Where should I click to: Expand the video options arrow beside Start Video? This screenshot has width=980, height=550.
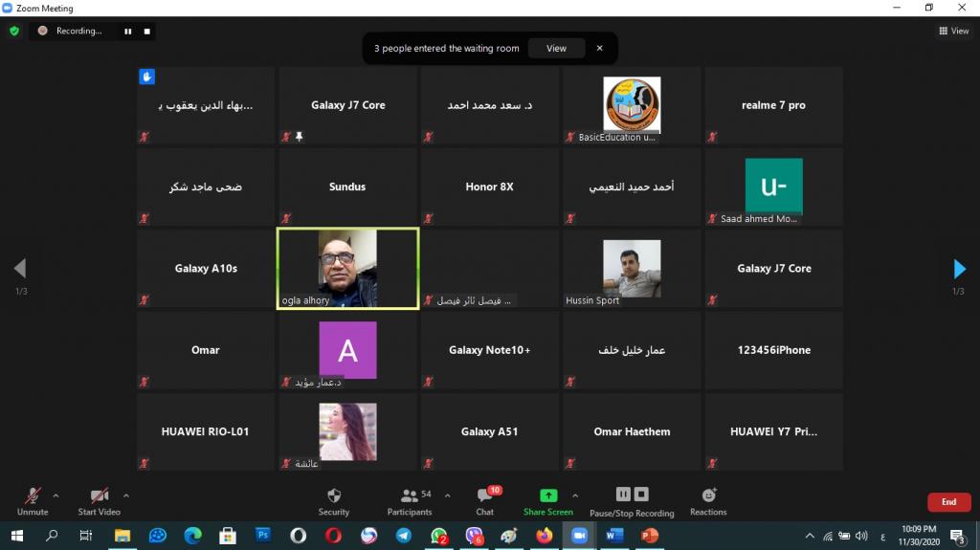point(126,495)
